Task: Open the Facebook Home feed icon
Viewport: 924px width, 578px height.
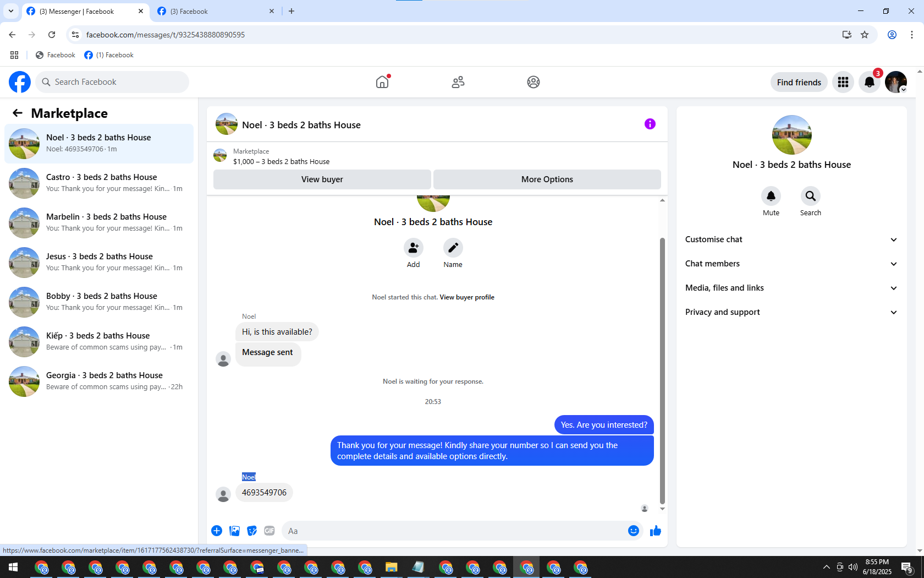Action: pyautogui.click(x=382, y=82)
